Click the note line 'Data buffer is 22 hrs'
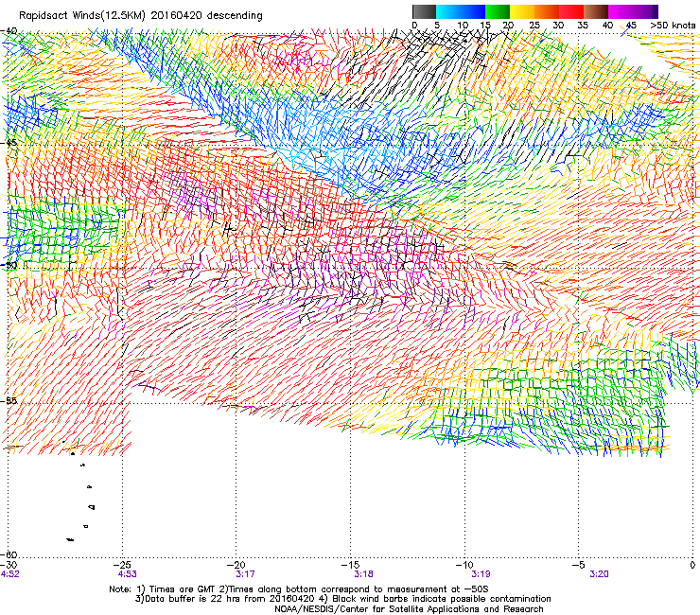The image size is (700, 615). tap(342, 599)
